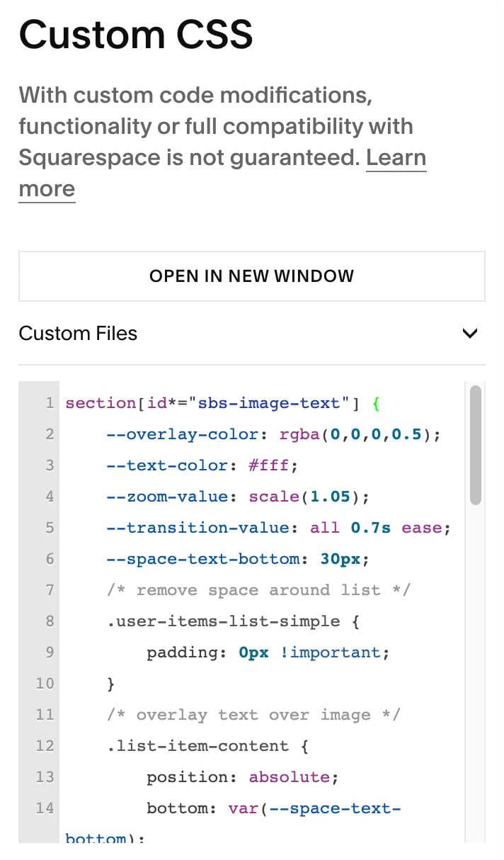Image resolution: width=504 pixels, height=860 pixels.
Task: Click OPEN IN NEW WINDOW button
Action: (x=252, y=276)
